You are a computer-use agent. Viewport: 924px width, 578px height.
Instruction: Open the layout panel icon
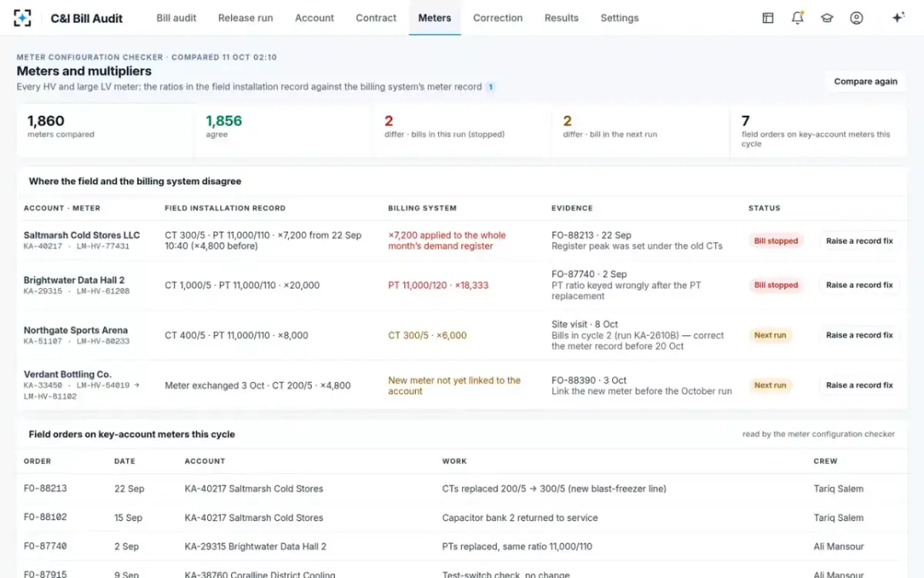click(768, 18)
